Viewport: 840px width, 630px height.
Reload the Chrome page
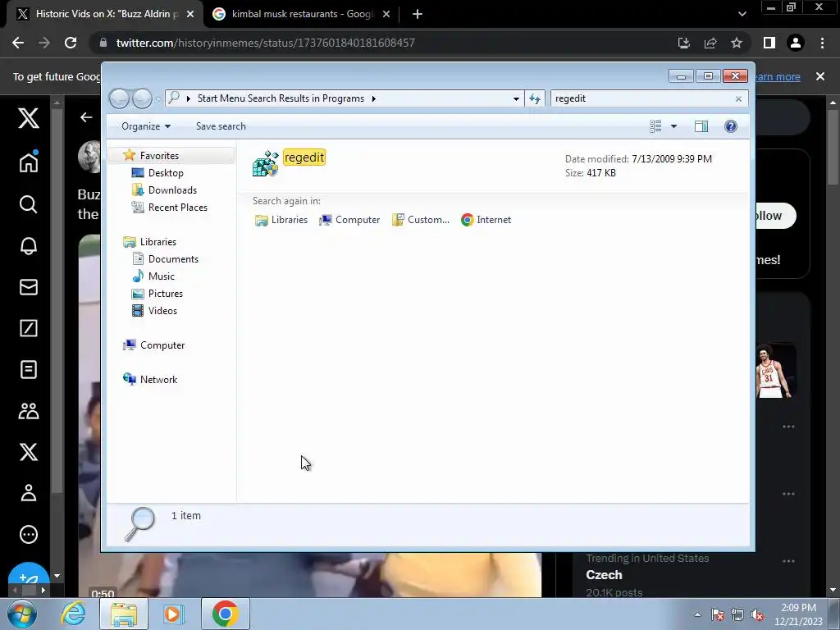coord(71,43)
